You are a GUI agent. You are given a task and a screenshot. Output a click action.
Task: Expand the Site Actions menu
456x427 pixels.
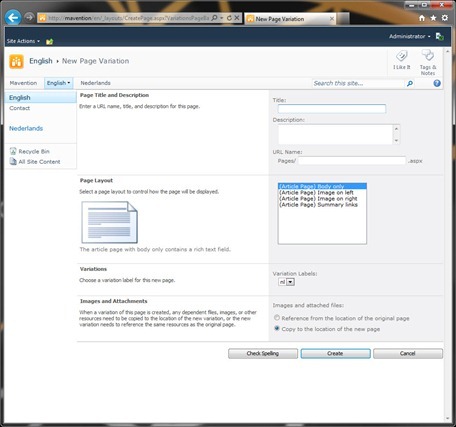(x=23, y=41)
